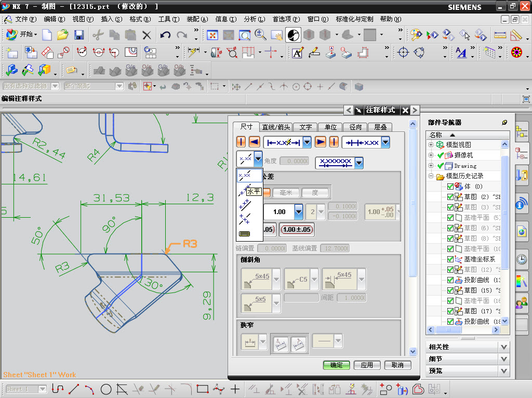Click the 取消 button
This screenshot has height=398, width=532.
pos(397,365)
